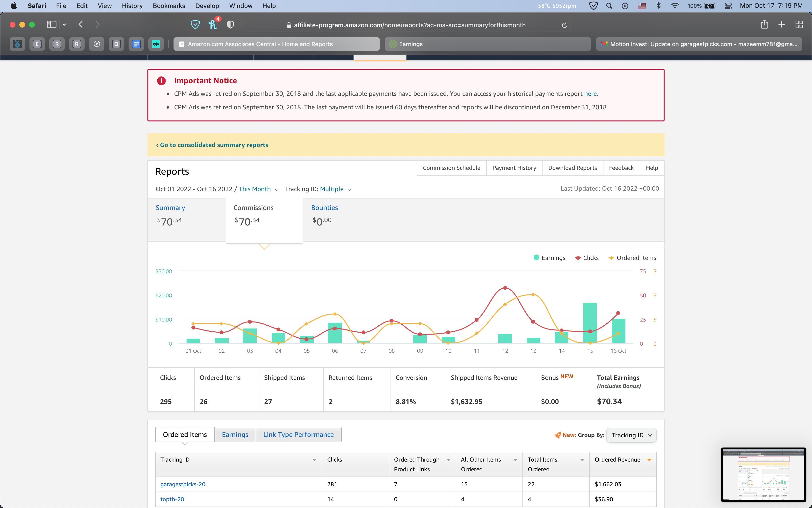The width and height of the screenshot is (812, 508).
Task: Open the input source flag icon
Action: click(x=642, y=6)
